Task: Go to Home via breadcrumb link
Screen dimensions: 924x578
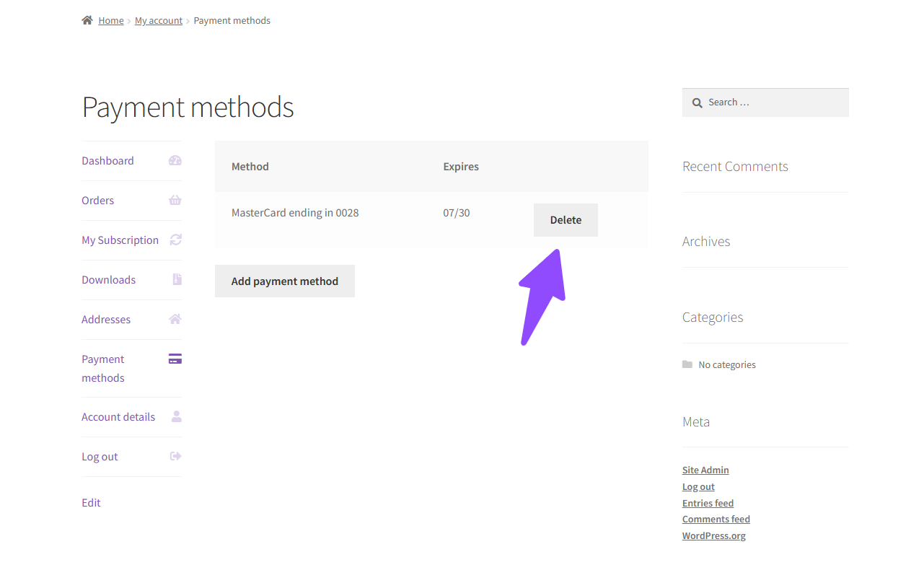Action: click(x=111, y=21)
